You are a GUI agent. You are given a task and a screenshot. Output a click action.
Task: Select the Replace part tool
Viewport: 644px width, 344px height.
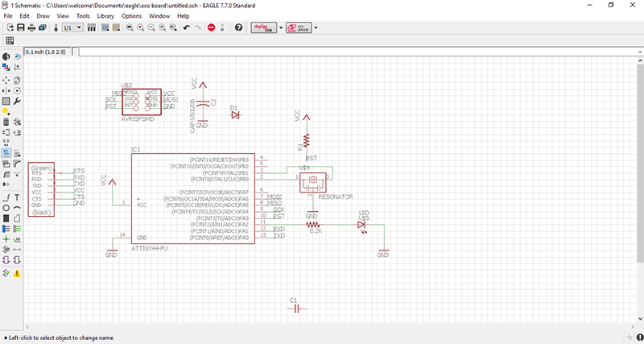[x=17, y=132]
